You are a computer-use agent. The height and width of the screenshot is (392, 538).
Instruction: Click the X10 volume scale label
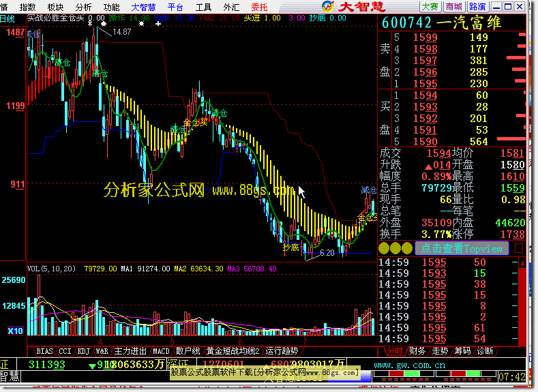click(15, 331)
